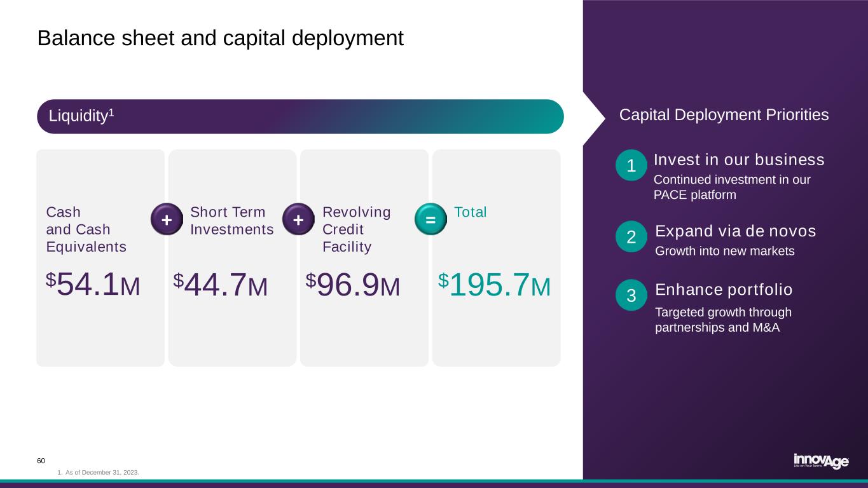The image size is (868, 488).
Task: Select the number 3 priority circle
Action: [631, 296]
